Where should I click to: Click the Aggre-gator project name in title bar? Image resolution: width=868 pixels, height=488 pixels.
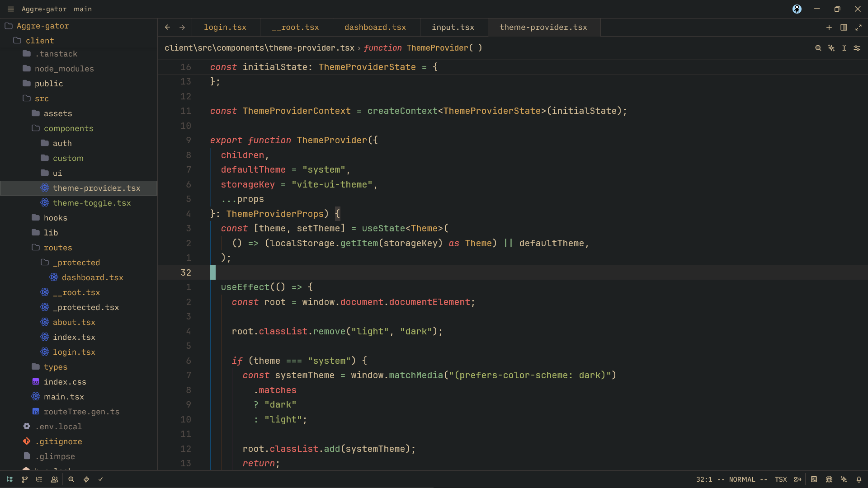pyautogui.click(x=44, y=9)
